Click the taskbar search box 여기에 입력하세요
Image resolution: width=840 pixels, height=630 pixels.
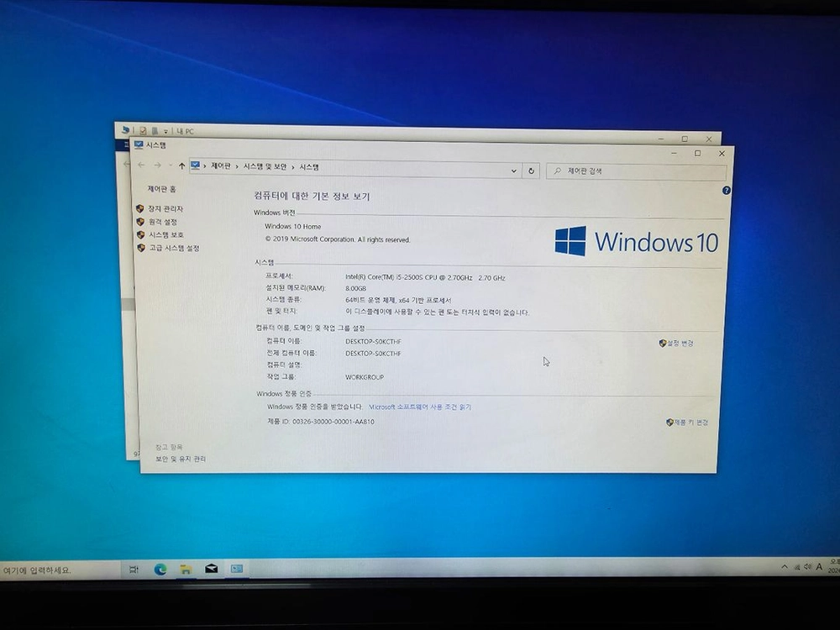click(59, 570)
